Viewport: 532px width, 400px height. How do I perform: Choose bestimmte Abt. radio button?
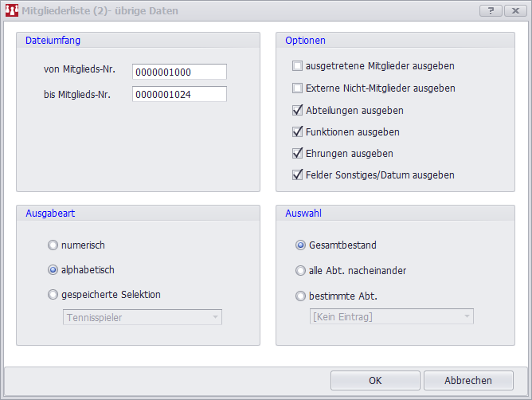[x=300, y=296]
